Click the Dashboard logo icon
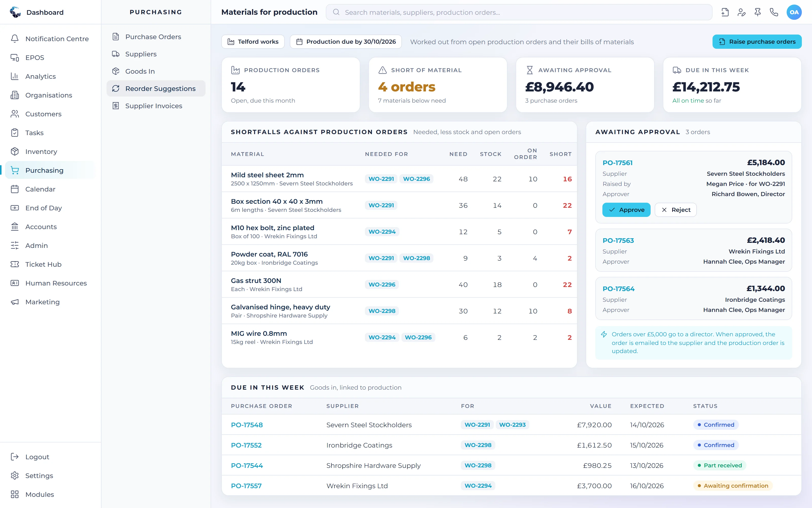 15,12
